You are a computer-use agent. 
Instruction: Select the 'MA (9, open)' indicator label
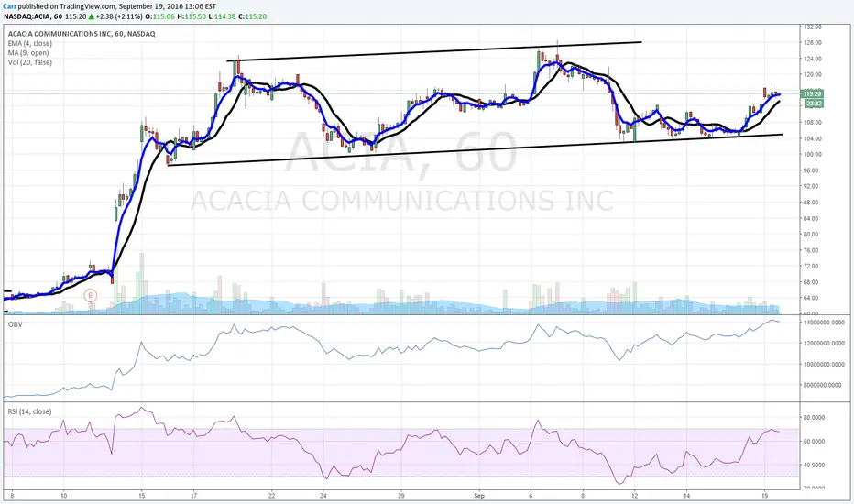click(28, 53)
